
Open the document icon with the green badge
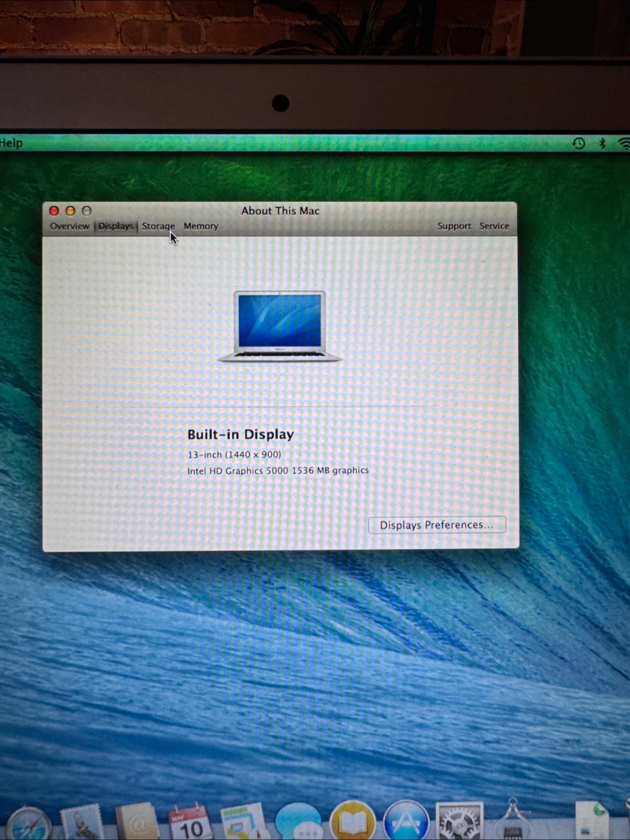(x=591, y=820)
